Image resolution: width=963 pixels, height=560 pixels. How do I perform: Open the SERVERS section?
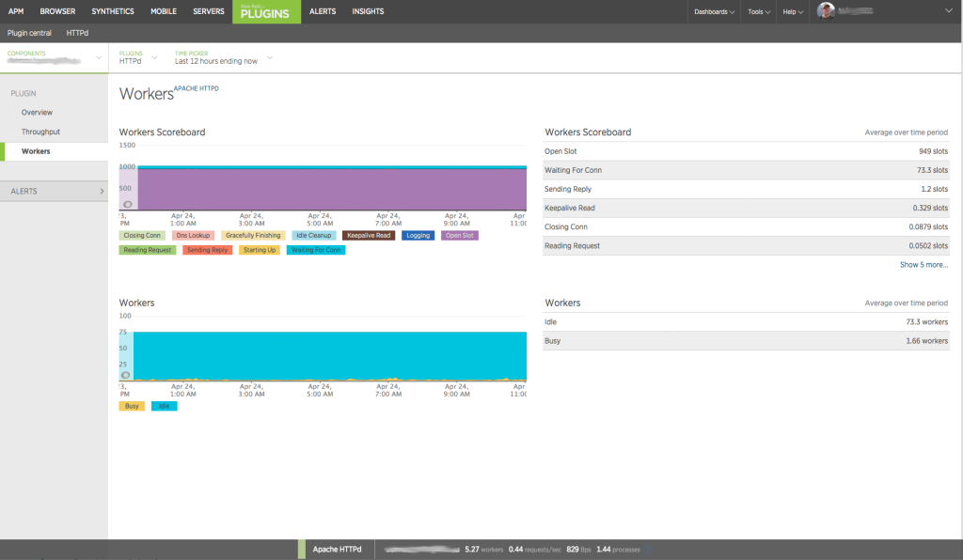(209, 11)
